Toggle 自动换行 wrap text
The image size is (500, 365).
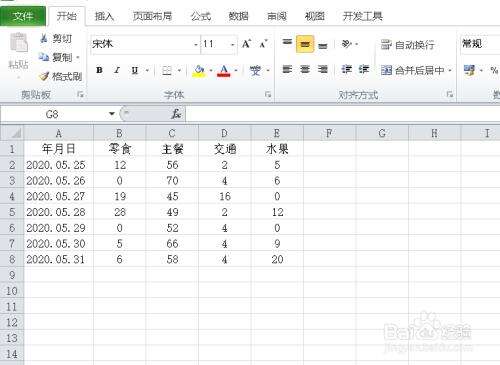(407, 44)
